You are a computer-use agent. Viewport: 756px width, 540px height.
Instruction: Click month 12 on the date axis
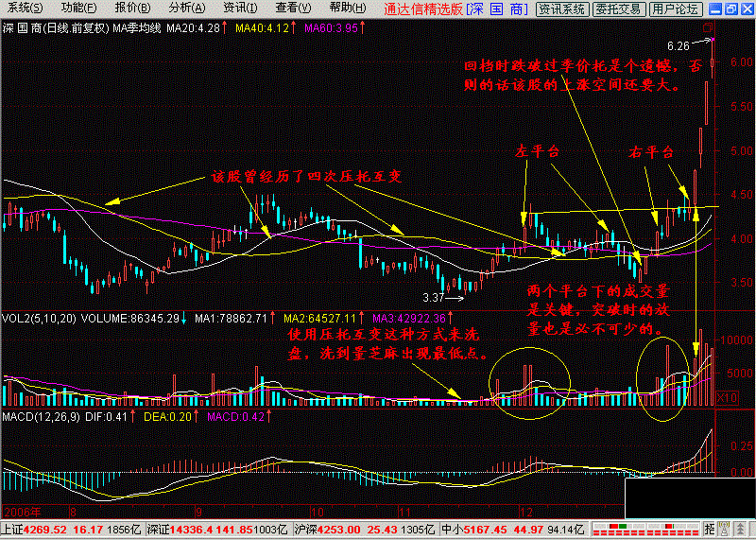point(525,512)
